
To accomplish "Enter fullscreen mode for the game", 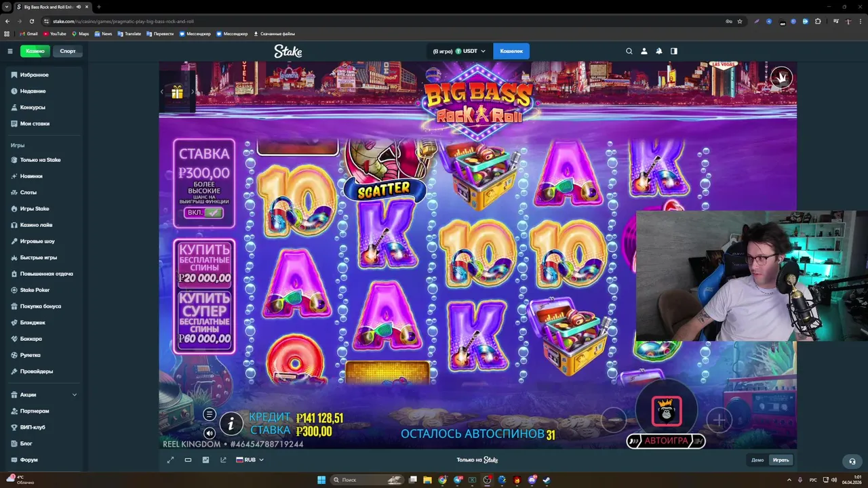I will 170,460.
